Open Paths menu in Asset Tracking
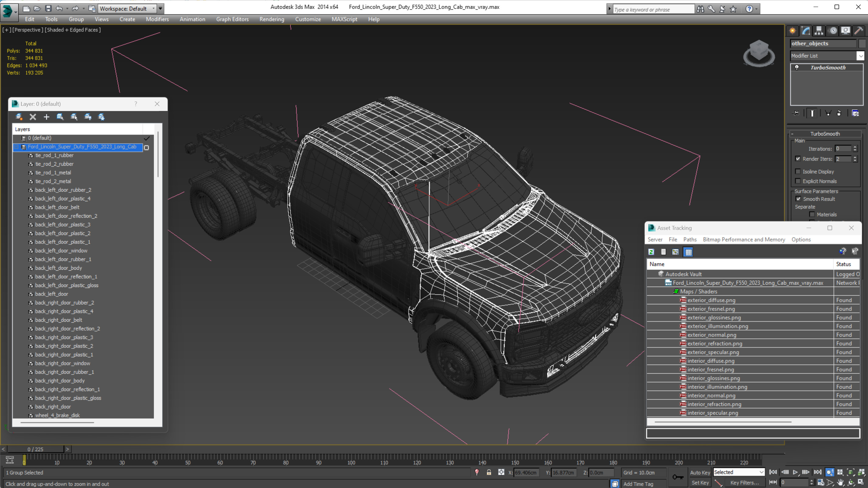This screenshot has height=488, width=868. pos(690,240)
